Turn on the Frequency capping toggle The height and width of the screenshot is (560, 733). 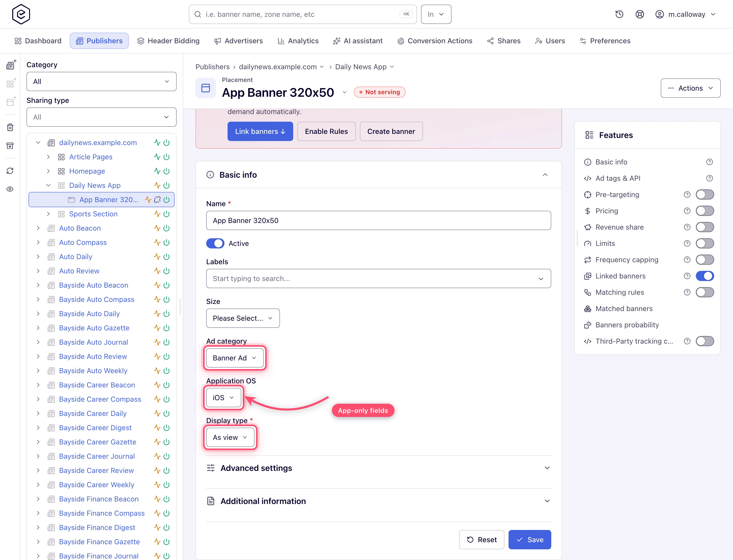click(x=705, y=260)
